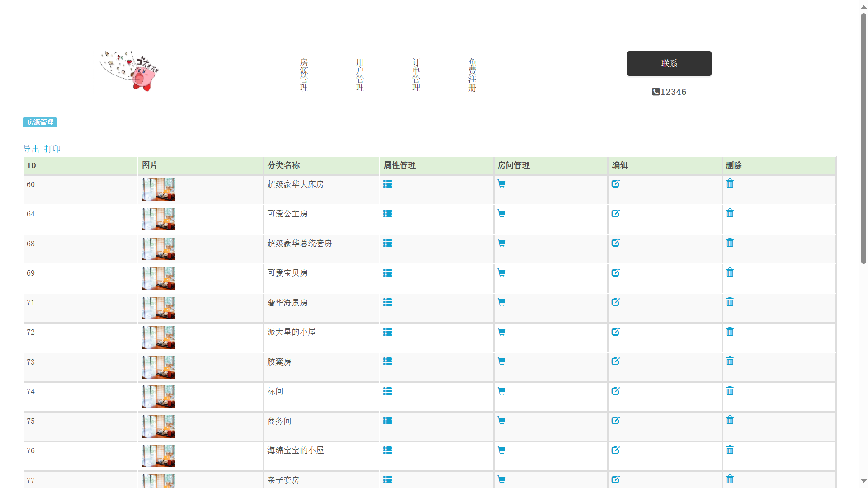This screenshot has width=868, height=488.
Task: Open room cart for 商务间
Action: (x=501, y=421)
